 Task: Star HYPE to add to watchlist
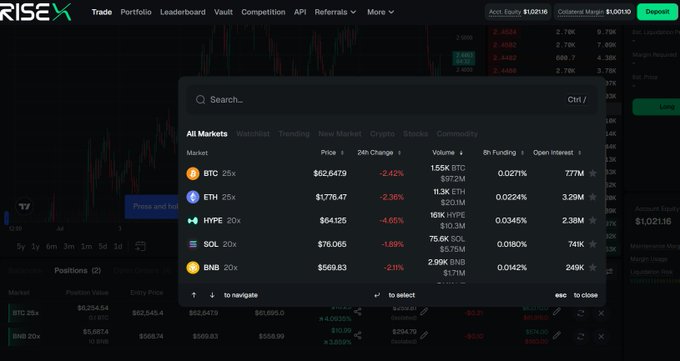point(593,220)
